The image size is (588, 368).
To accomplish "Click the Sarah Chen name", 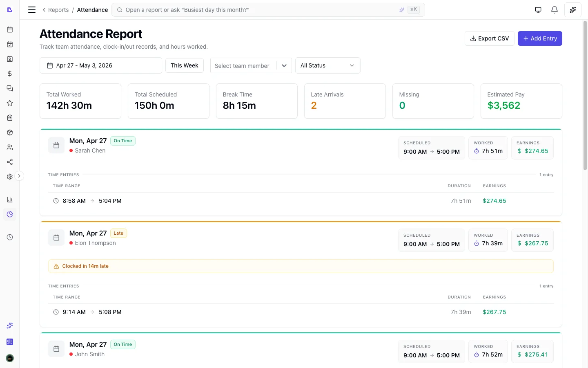I will pos(90,150).
